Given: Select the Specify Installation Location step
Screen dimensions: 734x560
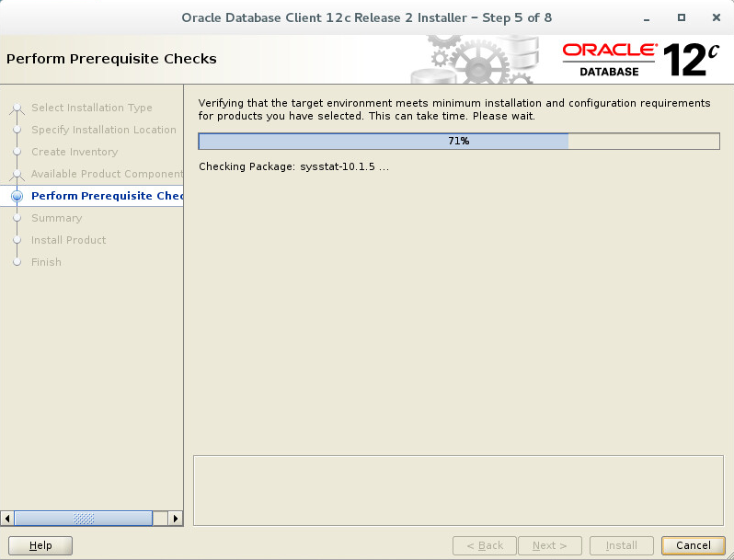Looking at the screenshot, I should 104,130.
